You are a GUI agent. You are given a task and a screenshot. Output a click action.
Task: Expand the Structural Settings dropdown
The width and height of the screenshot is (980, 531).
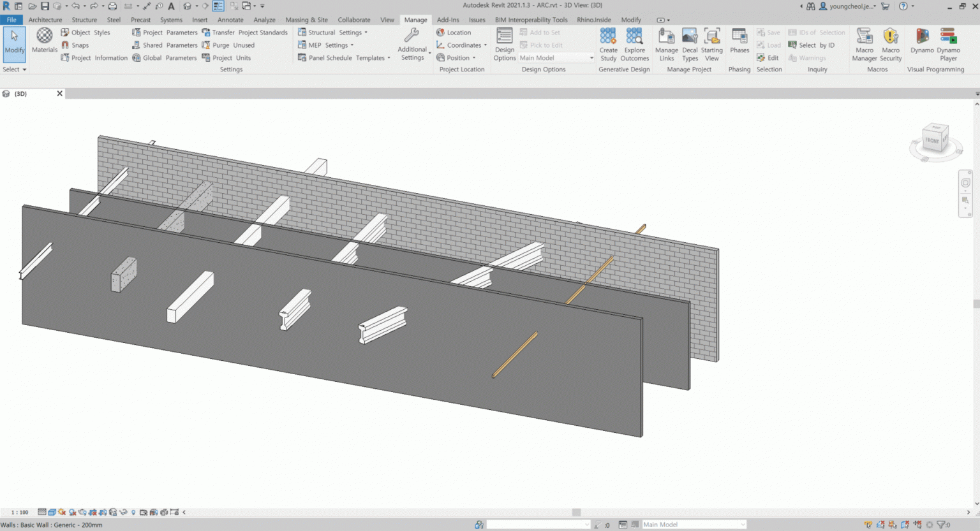pos(366,32)
